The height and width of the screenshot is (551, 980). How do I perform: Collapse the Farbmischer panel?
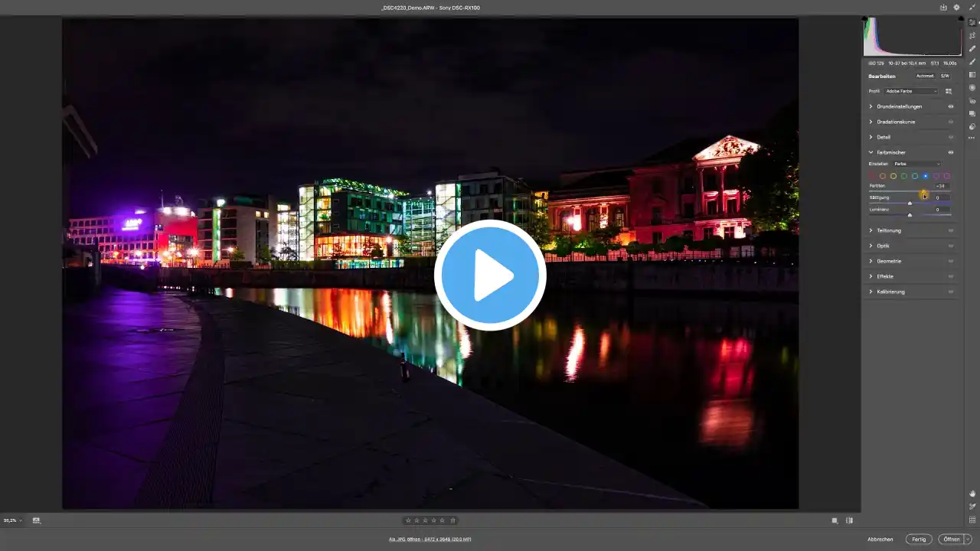point(871,152)
